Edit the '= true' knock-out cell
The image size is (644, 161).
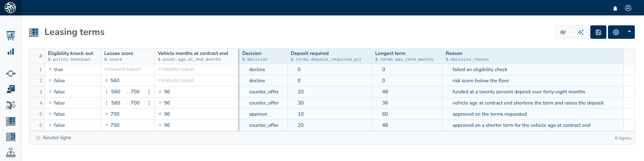[73, 70]
